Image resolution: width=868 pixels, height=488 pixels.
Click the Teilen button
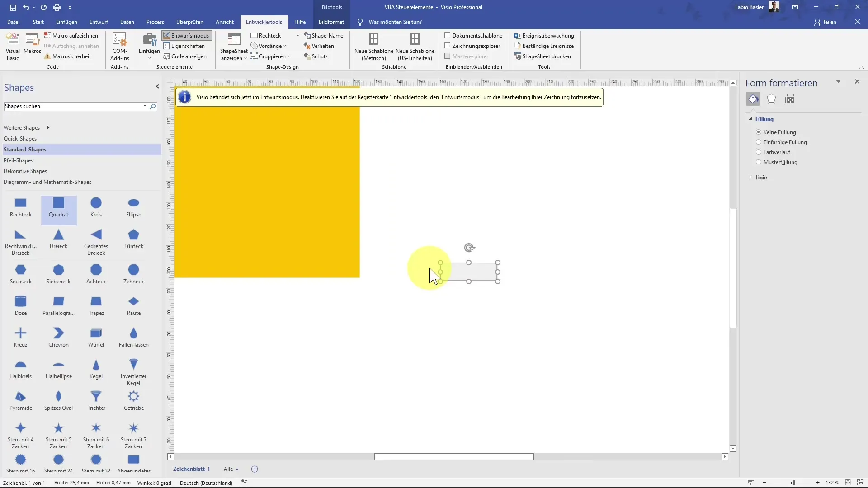tap(825, 22)
